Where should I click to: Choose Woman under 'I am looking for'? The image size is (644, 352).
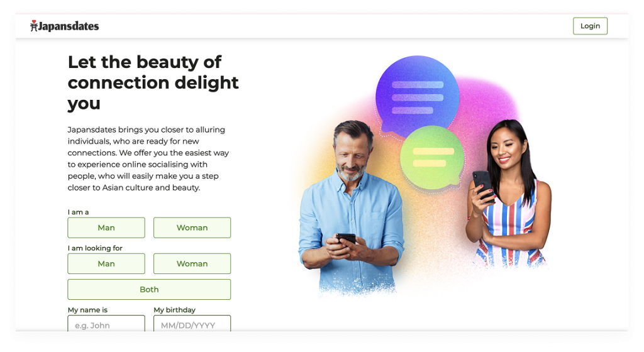[192, 264]
